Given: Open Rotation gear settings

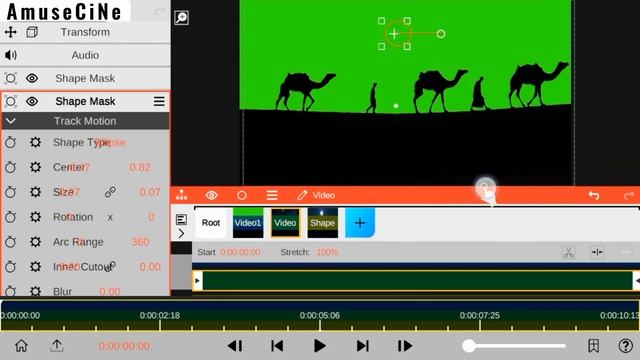Looking at the screenshot, I should point(36,217).
